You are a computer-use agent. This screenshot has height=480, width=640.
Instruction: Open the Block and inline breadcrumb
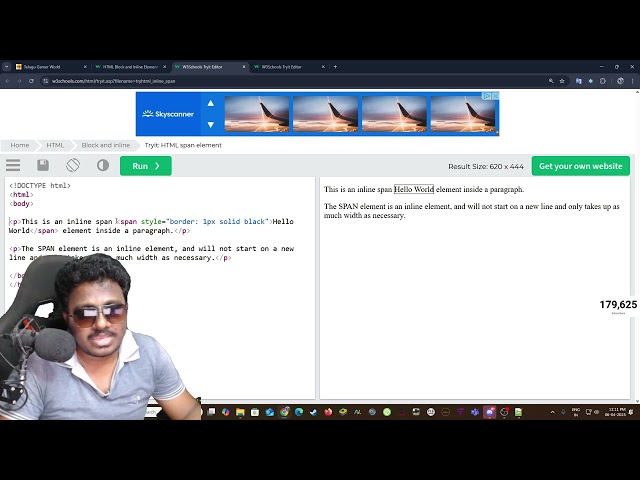[x=106, y=145]
